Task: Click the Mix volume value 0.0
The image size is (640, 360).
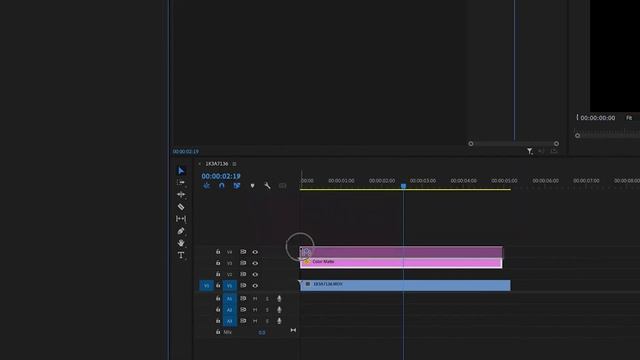Action: coord(262,332)
